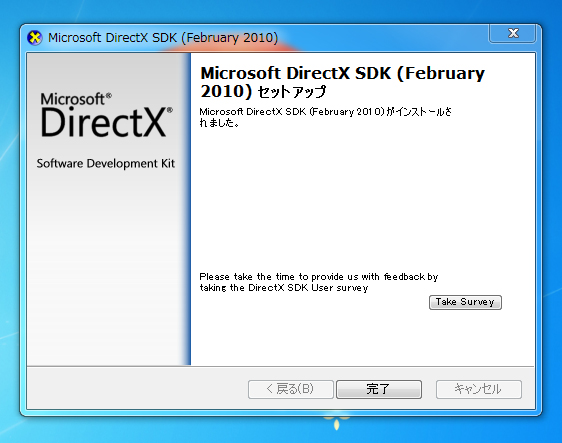This screenshot has height=443, width=562.
Task: Finish setup with the 完了 button
Action: [379, 389]
